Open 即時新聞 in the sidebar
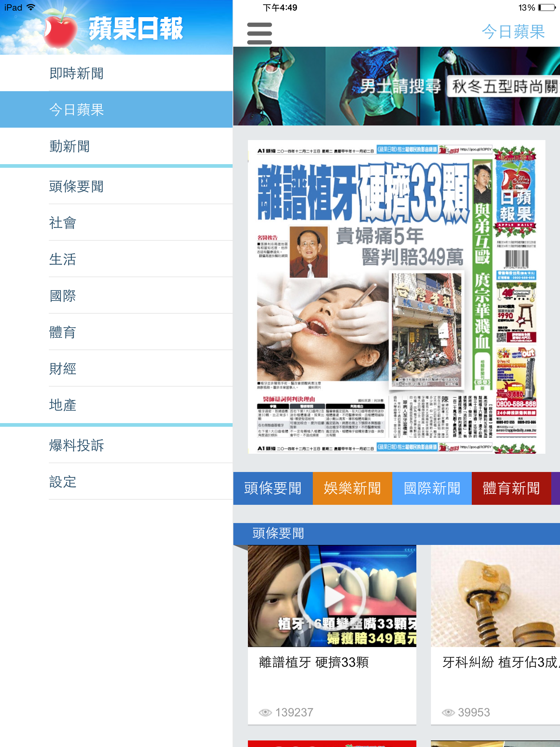Screen dimensions: 560x747 116,73
